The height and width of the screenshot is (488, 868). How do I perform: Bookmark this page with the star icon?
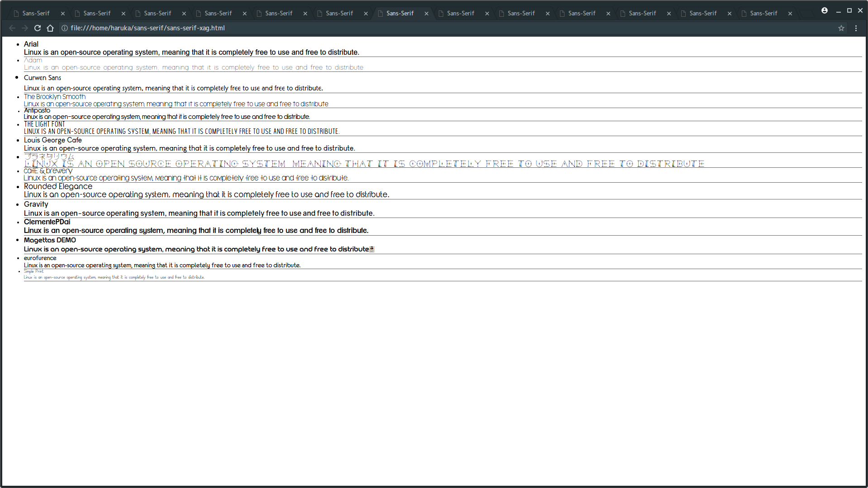pyautogui.click(x=841, y=28)
